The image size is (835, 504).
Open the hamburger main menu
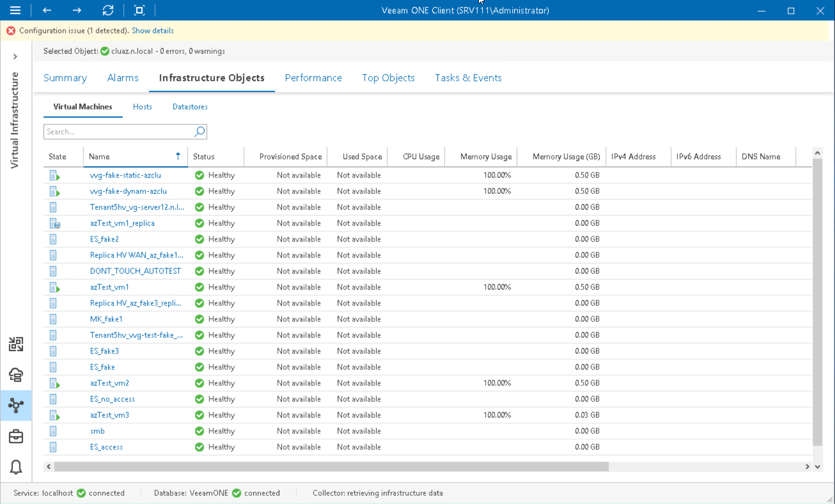[15, 10]
